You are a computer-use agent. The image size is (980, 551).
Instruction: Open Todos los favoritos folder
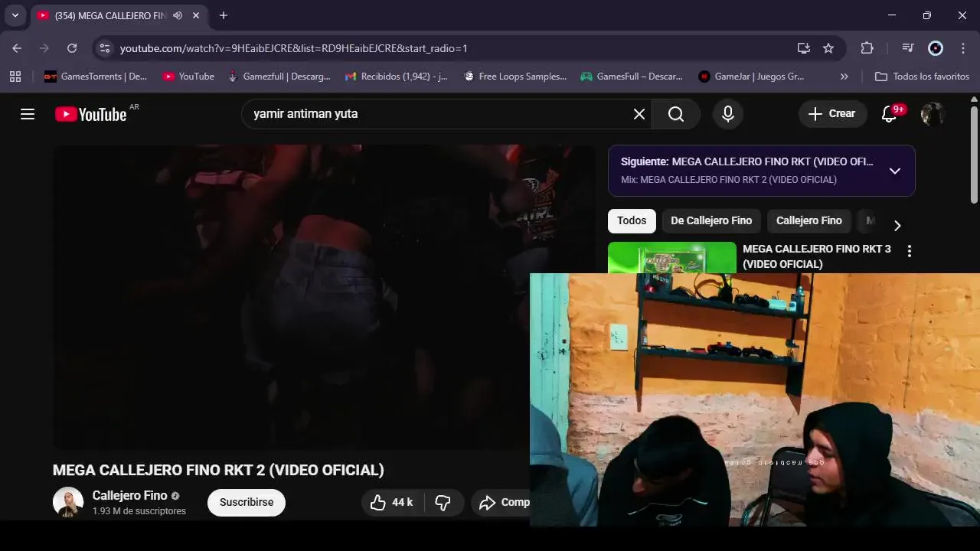(922, 77)
